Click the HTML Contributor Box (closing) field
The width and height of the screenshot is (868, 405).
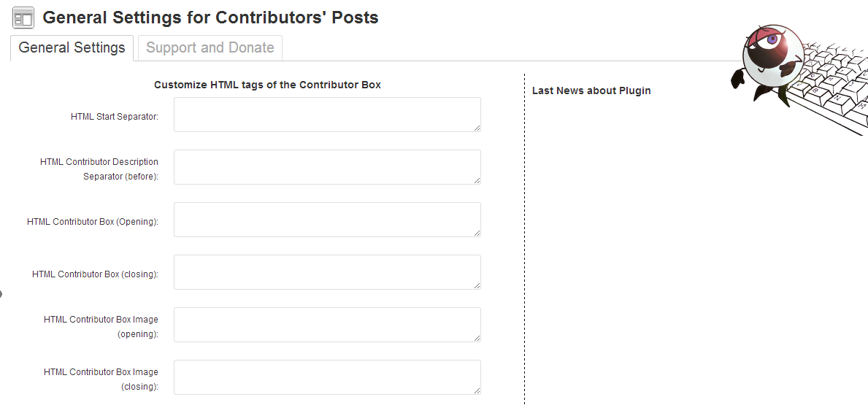click(326, 272)
